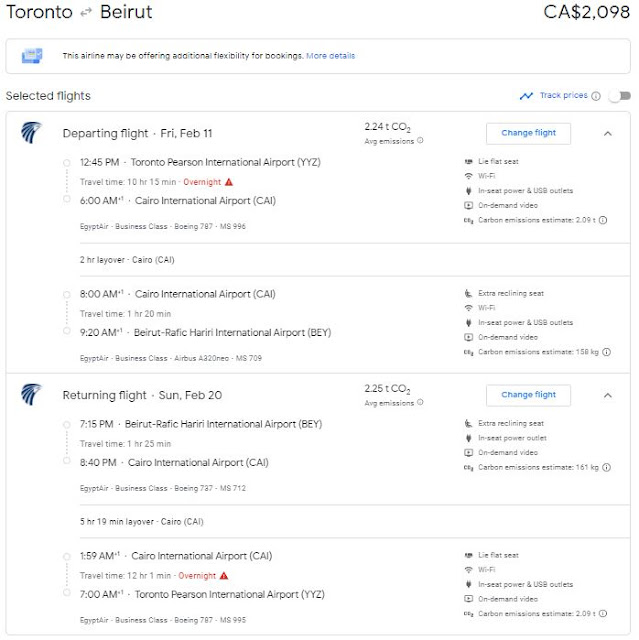Collapse the Returning flight details chevron
Screen dimensions: 639x640
608,395
